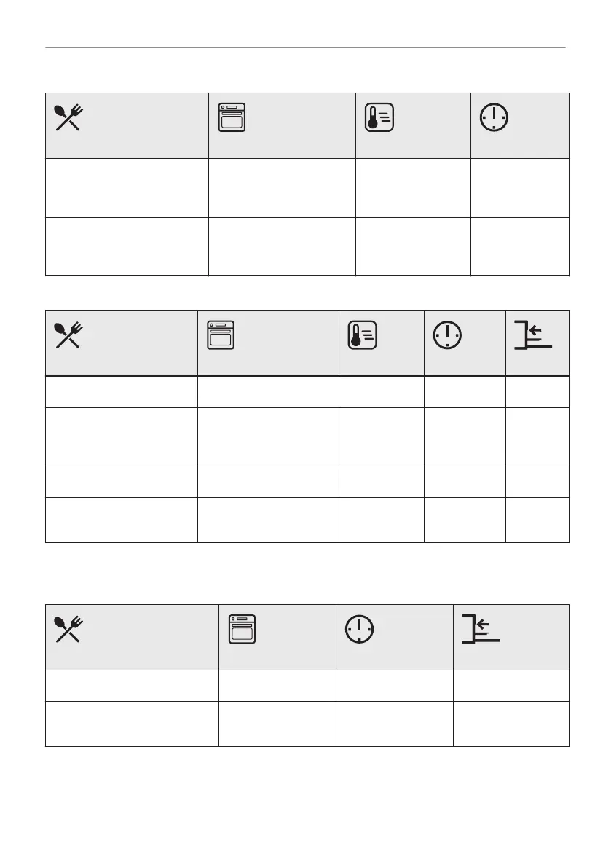
Task: Click the first empty cell under the top table's fork and spoon icon
Action: tap(127, 187)
